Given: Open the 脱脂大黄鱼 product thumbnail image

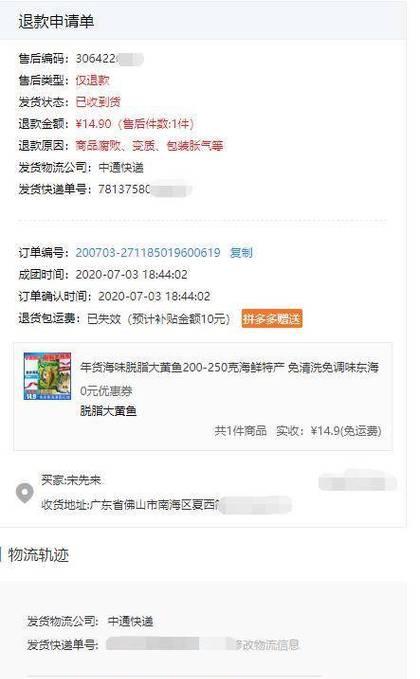Looking at the screenshot, I should click(x=47, y=376).
